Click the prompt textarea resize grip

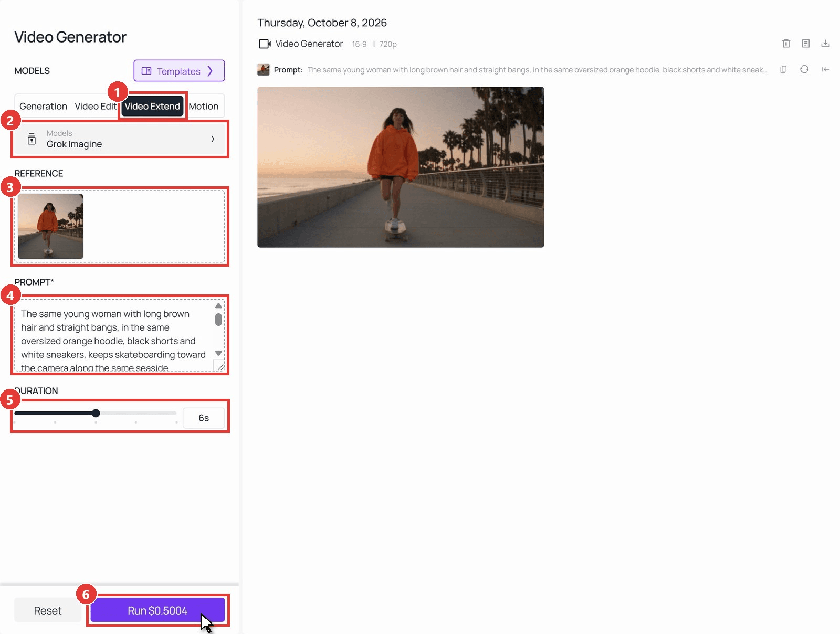219,366
